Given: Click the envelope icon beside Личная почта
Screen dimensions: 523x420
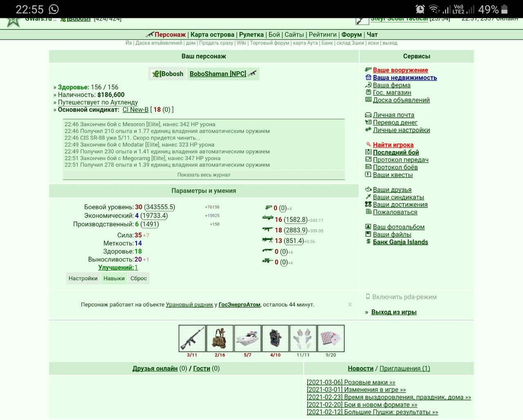Looking at the screenshot, I should tap(368, 115).
